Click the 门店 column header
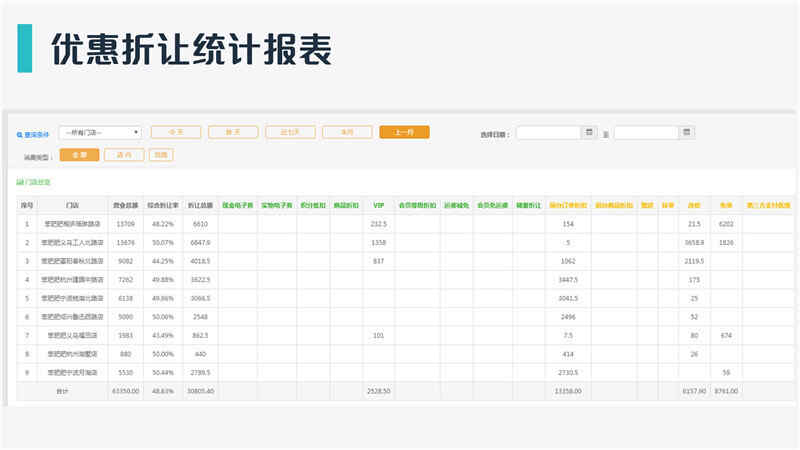800x450 pixels. [72, 206]
